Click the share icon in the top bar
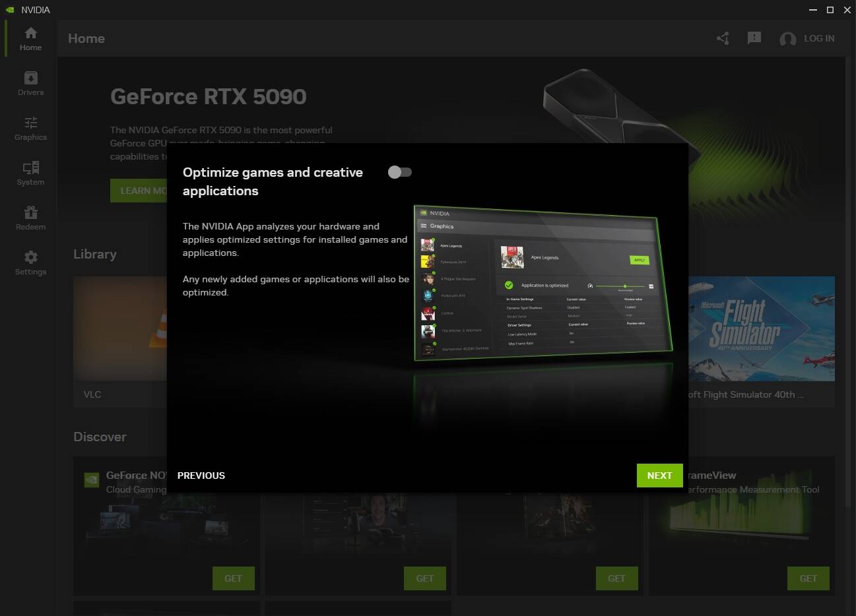This screenshot has height=616, width=856. (x=722, y=38)
